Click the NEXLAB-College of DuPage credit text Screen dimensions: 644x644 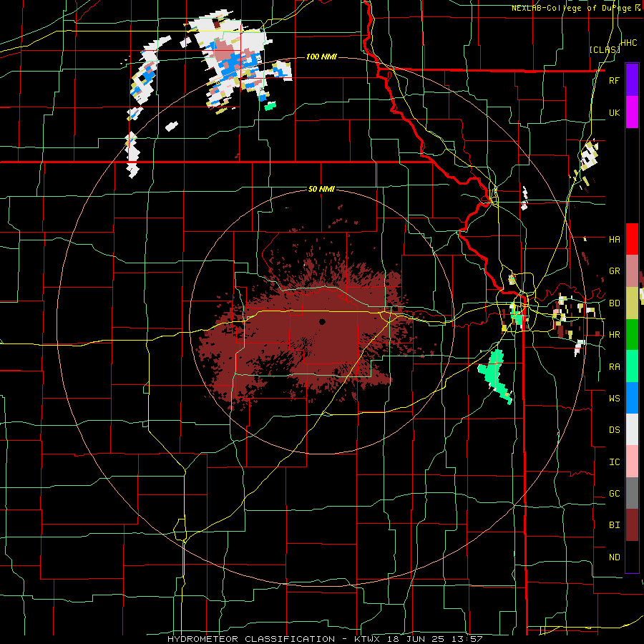pos(576,8)
